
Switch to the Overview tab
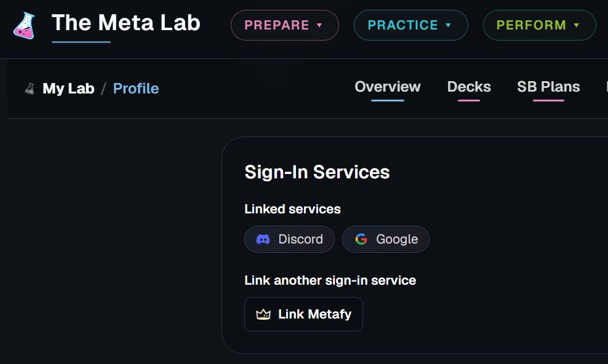(x=387, y=87)
